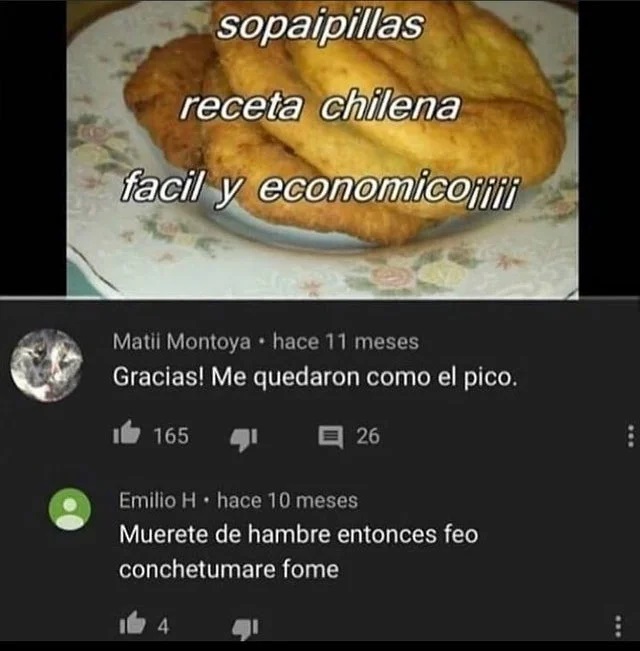Open Matii Montoya's profile avatar
Image resolution: width=640 pixels, height=651 pixels.
(x=46, y=365)
